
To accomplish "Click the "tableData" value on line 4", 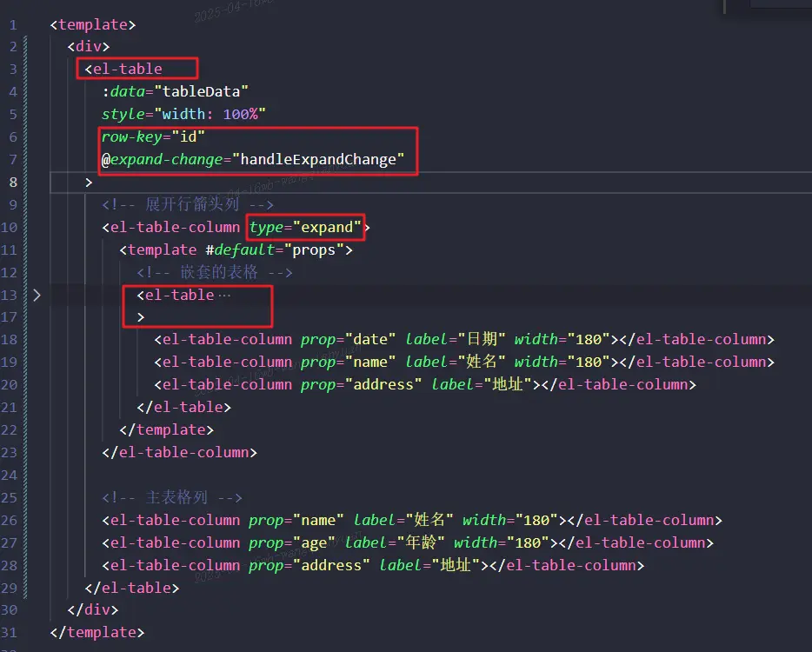I will click(x=202, y=91).
